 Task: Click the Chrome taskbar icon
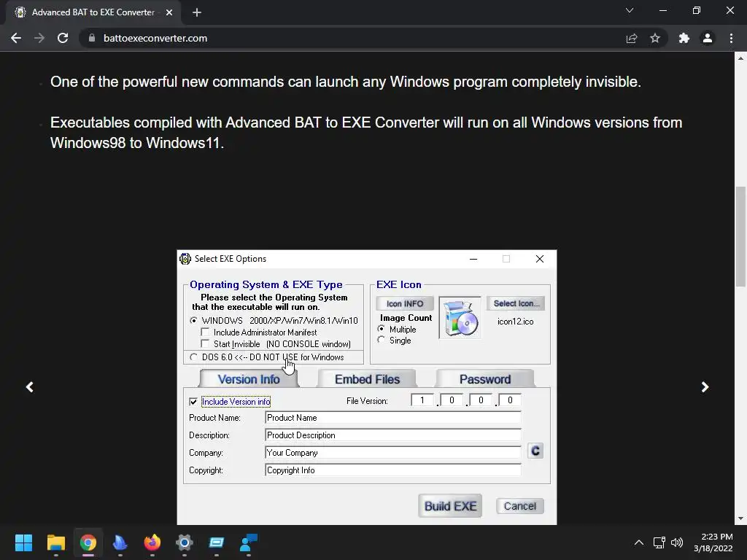(x=88, y=542)
